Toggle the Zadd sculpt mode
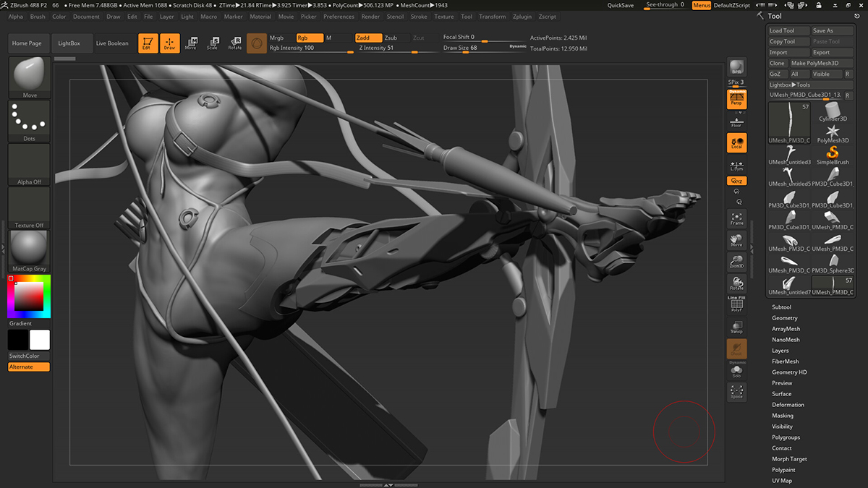 (367, 38)
